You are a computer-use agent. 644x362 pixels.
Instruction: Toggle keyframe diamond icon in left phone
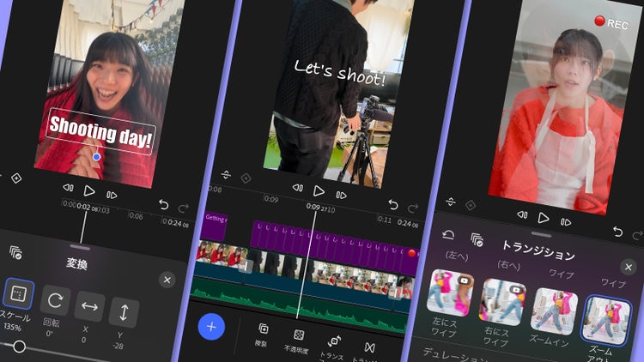pos(16,178)
